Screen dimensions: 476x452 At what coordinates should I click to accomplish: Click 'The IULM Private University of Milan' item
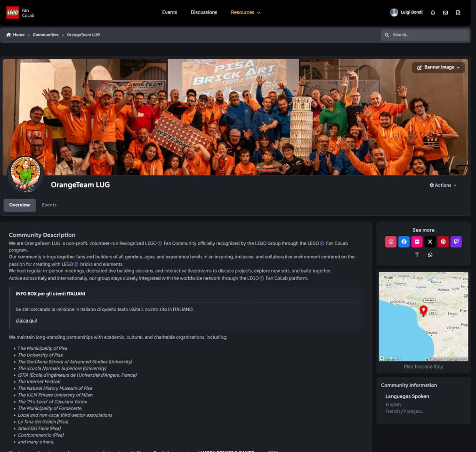pos(55,395)
